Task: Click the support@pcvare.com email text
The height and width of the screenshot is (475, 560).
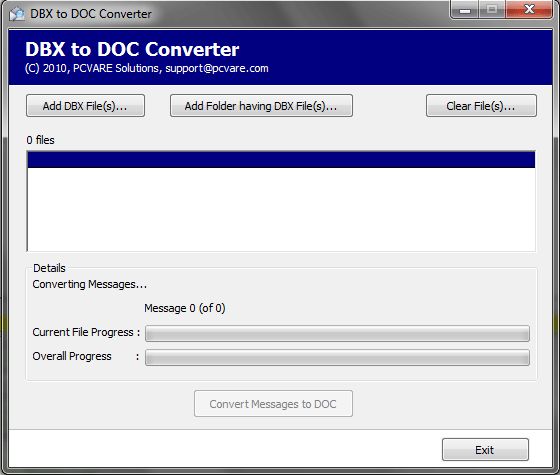Action: (217, 68)
